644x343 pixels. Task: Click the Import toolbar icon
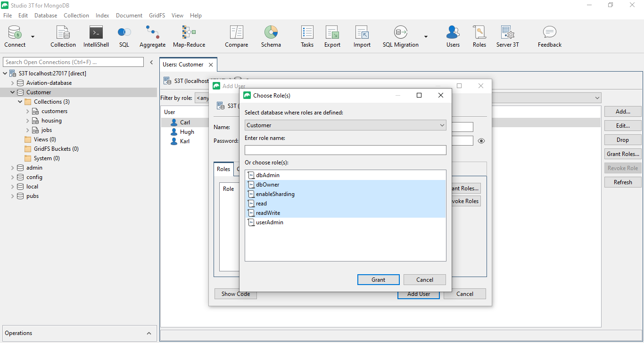pyautogui.click(x=362, y=37)
